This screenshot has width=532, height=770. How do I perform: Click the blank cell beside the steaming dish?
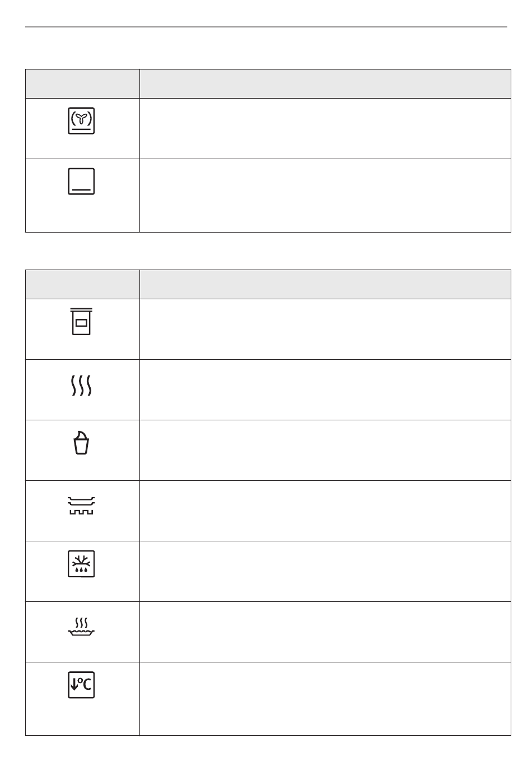(x=325, y=632)
